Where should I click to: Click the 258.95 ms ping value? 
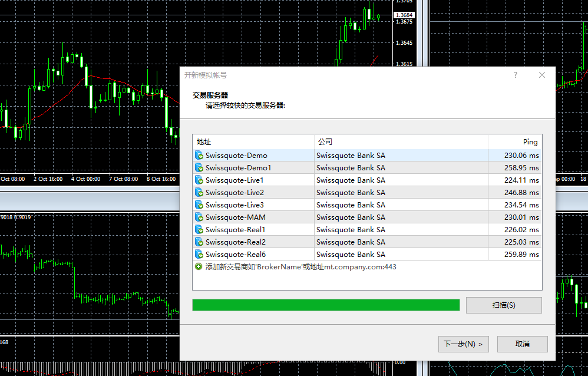521,168
